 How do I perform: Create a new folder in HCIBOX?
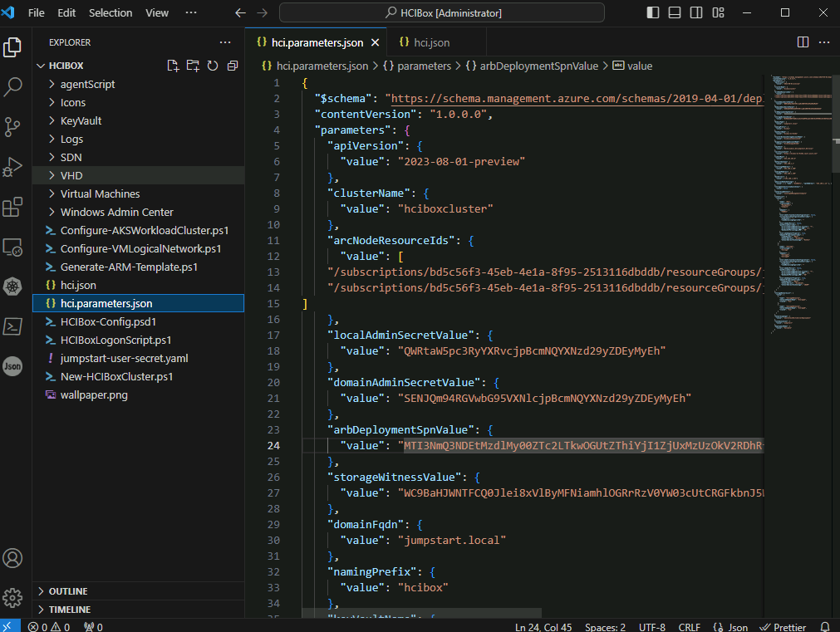[x=193, y=66]
